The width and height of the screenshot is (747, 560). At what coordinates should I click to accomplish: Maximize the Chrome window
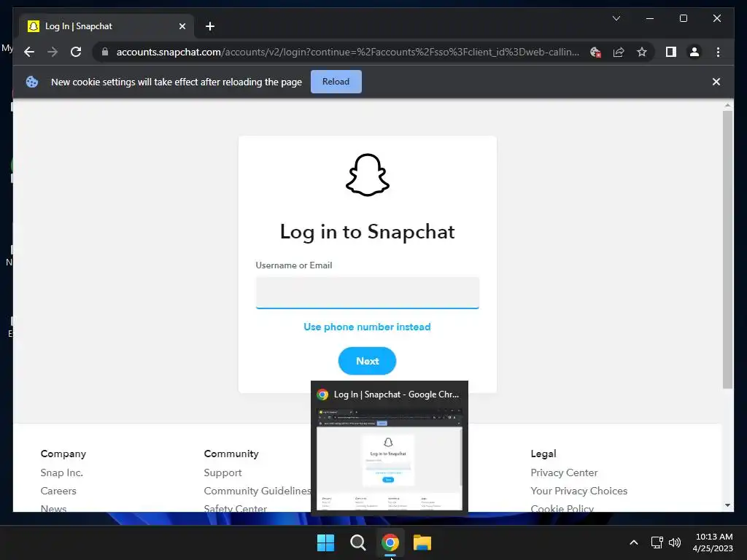point(683,18)
